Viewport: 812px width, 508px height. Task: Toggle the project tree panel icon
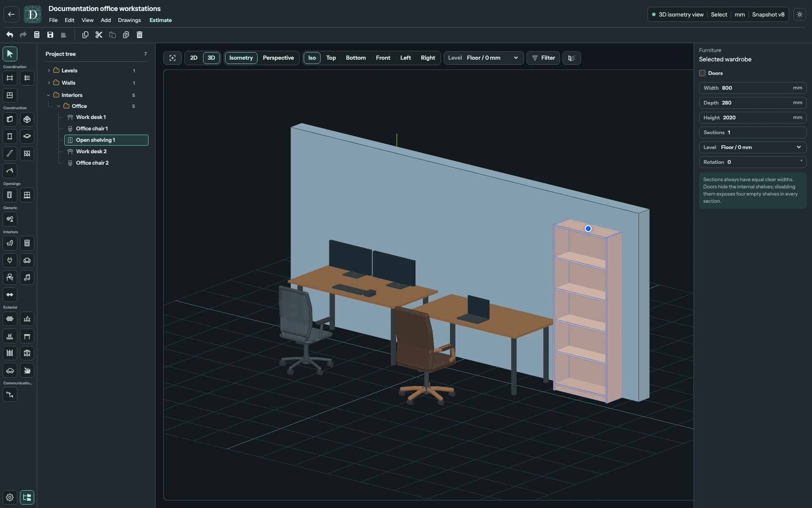pos(27,497)
